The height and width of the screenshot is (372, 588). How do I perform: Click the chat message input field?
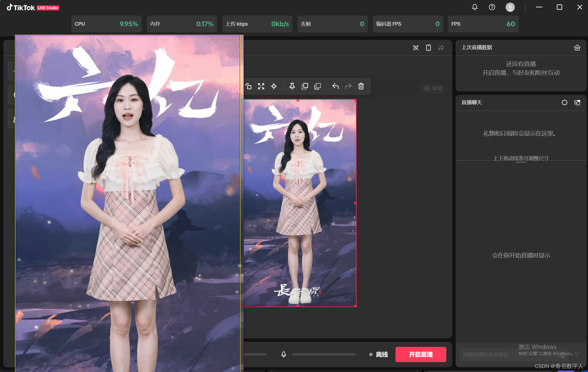pyautogui.click(x=506, y=355)
